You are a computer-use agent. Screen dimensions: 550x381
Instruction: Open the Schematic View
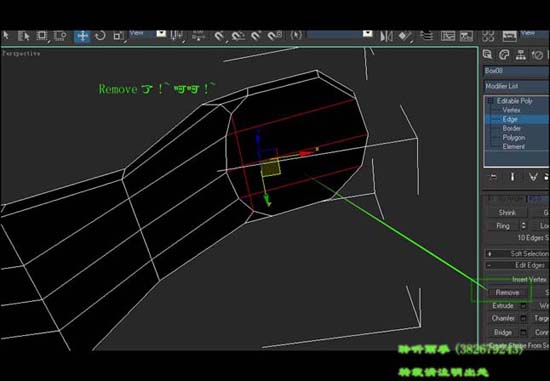point(466,36)
